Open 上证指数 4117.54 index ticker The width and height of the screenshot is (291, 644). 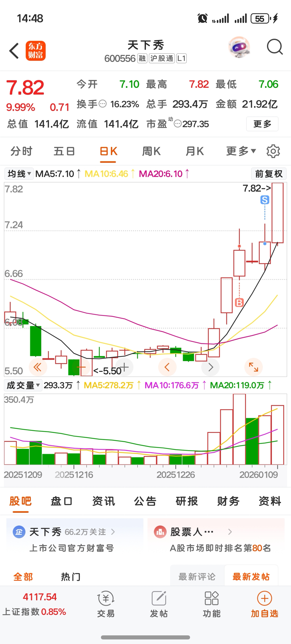[x=34, y=604]
